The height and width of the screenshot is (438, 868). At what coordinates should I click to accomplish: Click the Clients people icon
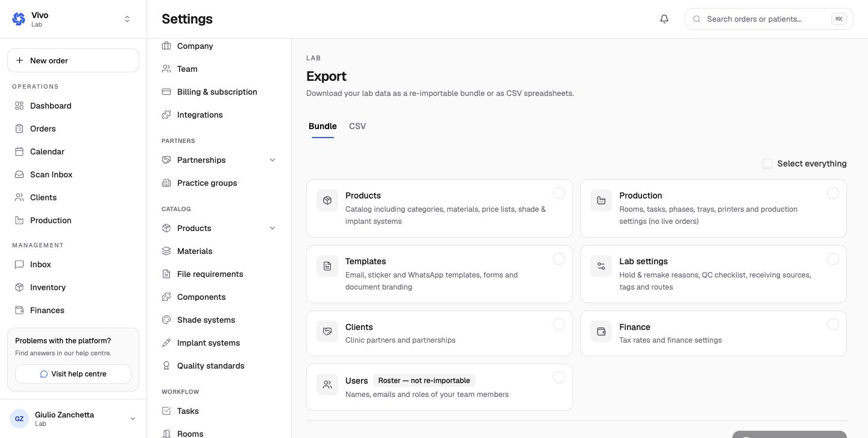[x=19, y=197]
